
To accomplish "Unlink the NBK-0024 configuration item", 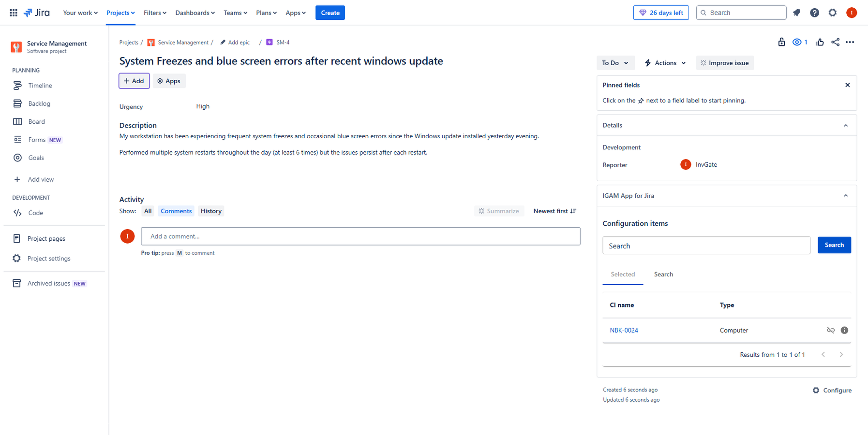I will click(831, 330).
